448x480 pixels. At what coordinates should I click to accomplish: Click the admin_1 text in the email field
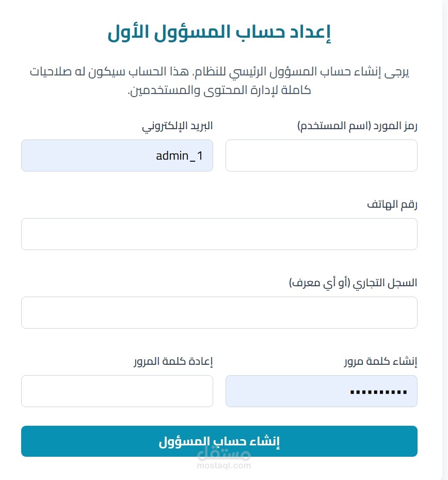[x=179, y=156]
